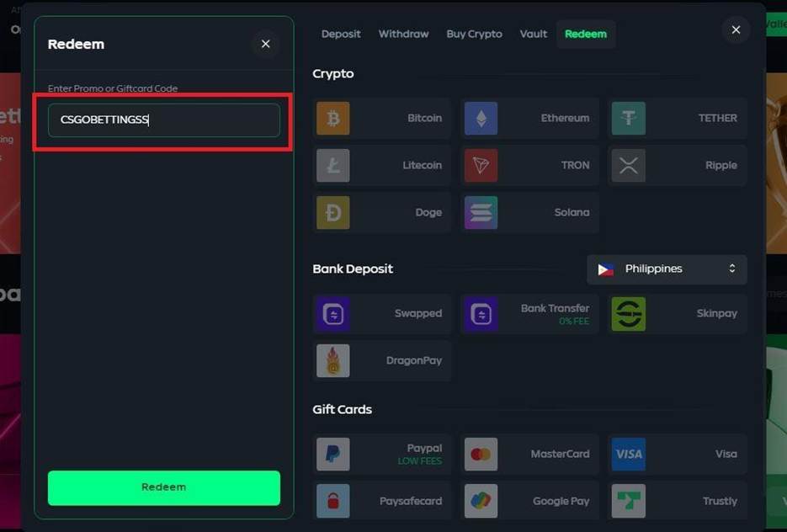The width and height of the screenshot is (787, 532).
Task: Close the Redeem side panel
Action: [265, 44]
